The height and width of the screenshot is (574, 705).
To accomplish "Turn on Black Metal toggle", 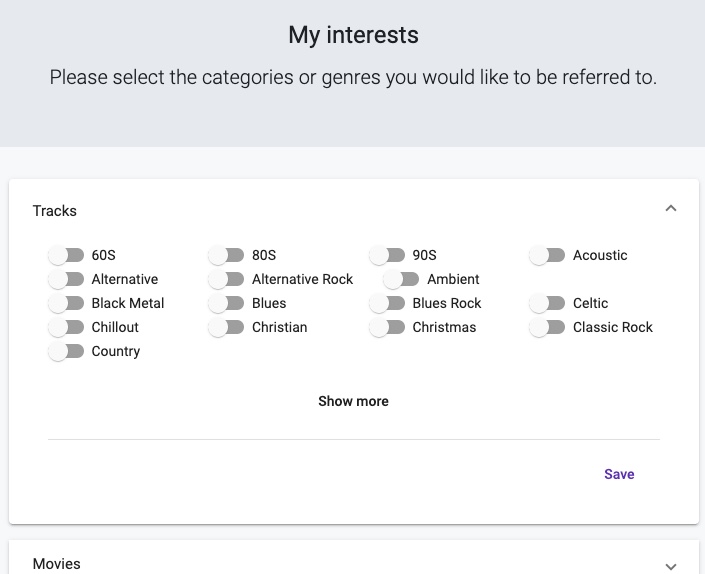I will click(x=66, y=303).
